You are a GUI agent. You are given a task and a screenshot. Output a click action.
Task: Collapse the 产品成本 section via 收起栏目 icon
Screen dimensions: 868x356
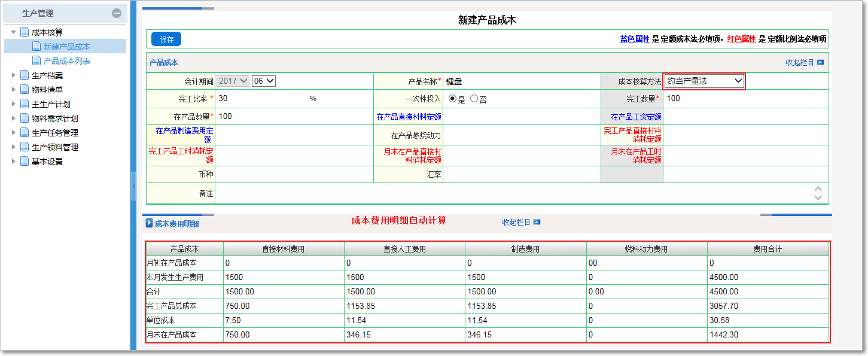pyautogui.click(x=821, y=62)
